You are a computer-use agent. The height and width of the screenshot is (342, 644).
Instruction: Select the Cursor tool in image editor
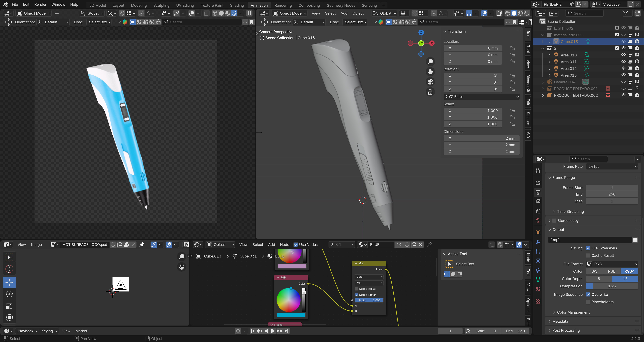pyautogui.click(x=9, y=269)
